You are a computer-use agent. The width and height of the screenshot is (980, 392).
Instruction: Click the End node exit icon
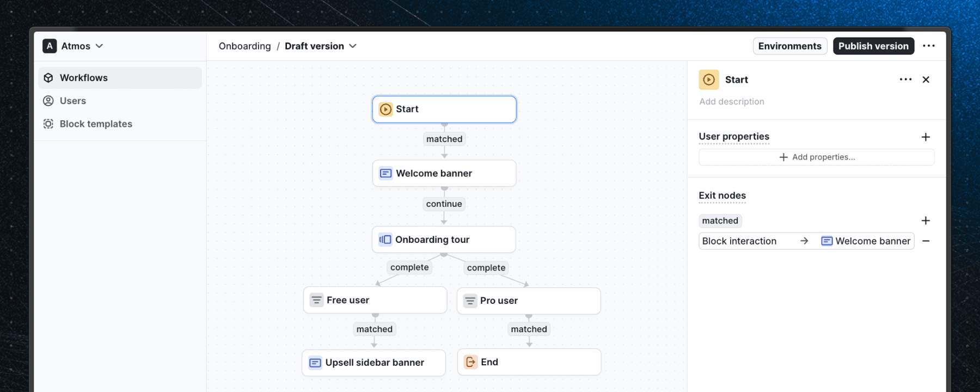coord(470,362)
